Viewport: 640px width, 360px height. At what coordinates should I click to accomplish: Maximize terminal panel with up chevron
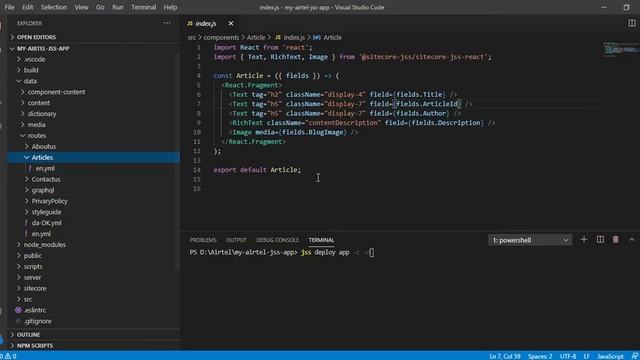631,240
